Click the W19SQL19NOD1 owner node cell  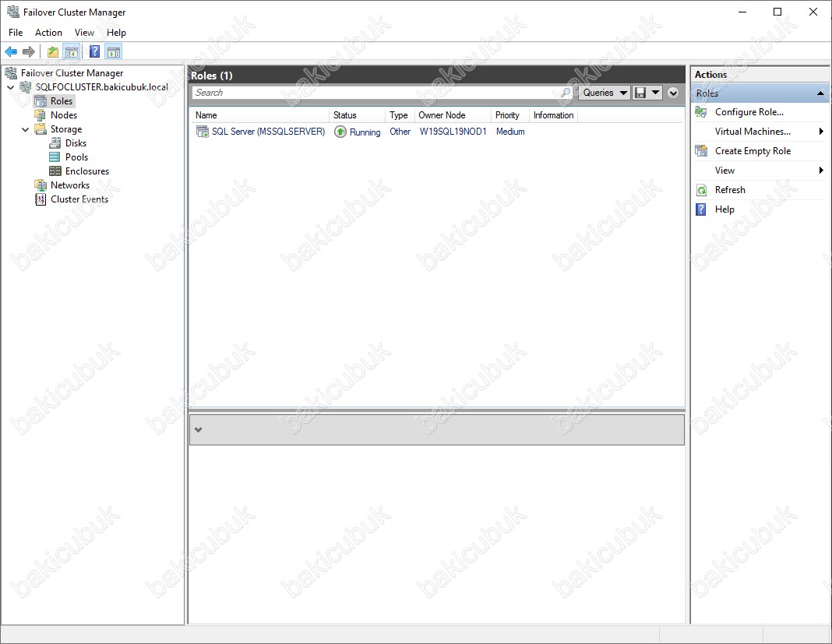pyautogui.click(x=453, y=132)
